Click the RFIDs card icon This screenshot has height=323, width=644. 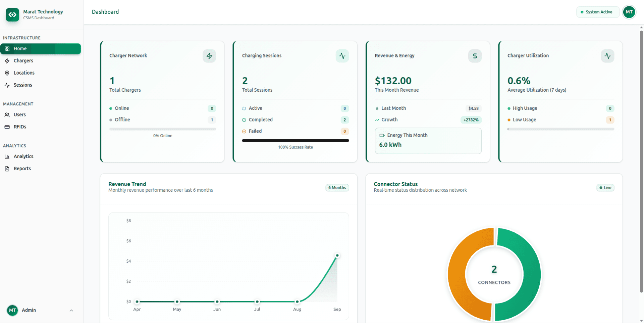click(x=7, y=127)
